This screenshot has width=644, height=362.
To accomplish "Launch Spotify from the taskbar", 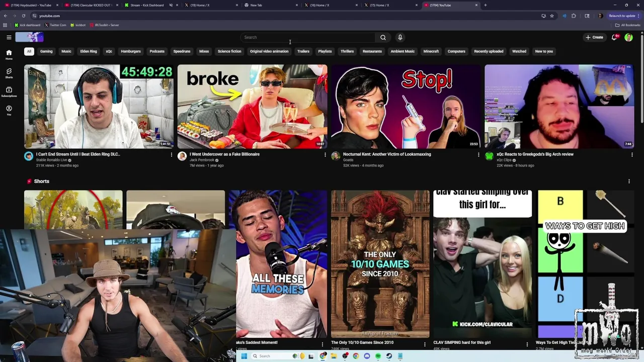I will pos(378,356).
